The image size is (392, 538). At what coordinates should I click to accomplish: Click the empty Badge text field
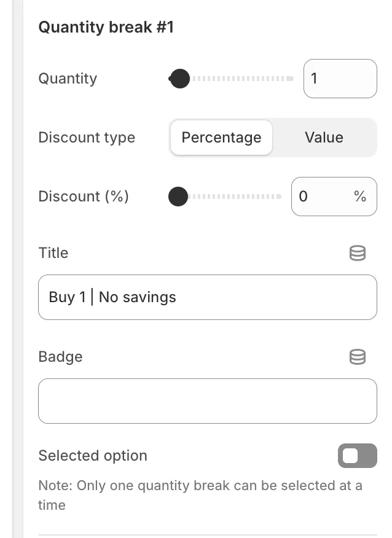pos(207,401)
